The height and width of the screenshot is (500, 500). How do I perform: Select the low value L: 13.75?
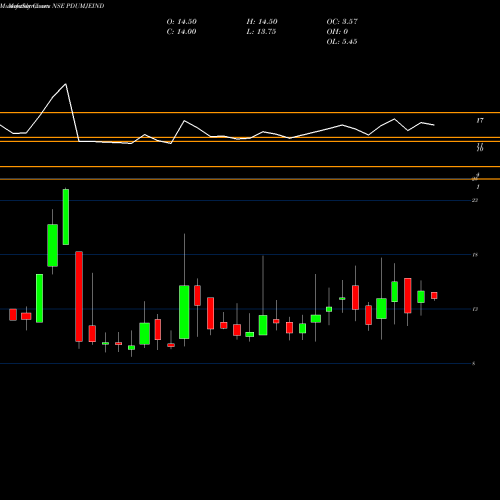pyautogui.click(x=261, y=32)
